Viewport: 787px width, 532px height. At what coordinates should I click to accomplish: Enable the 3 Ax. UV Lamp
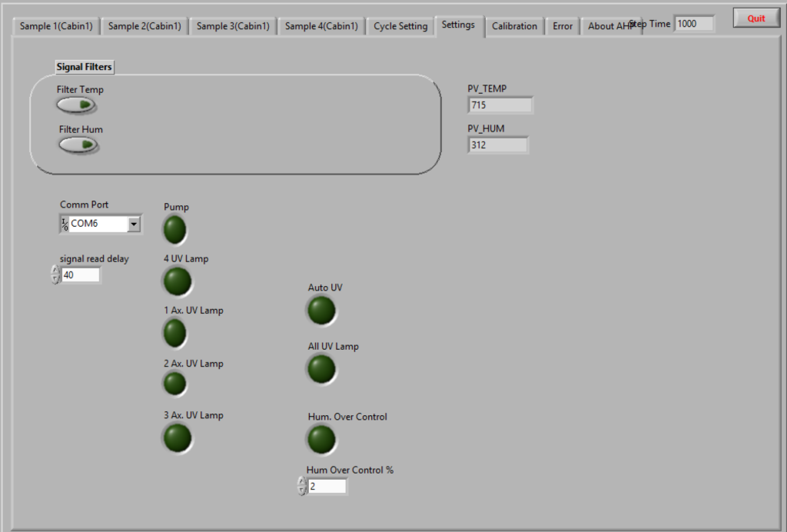point(178,437)
